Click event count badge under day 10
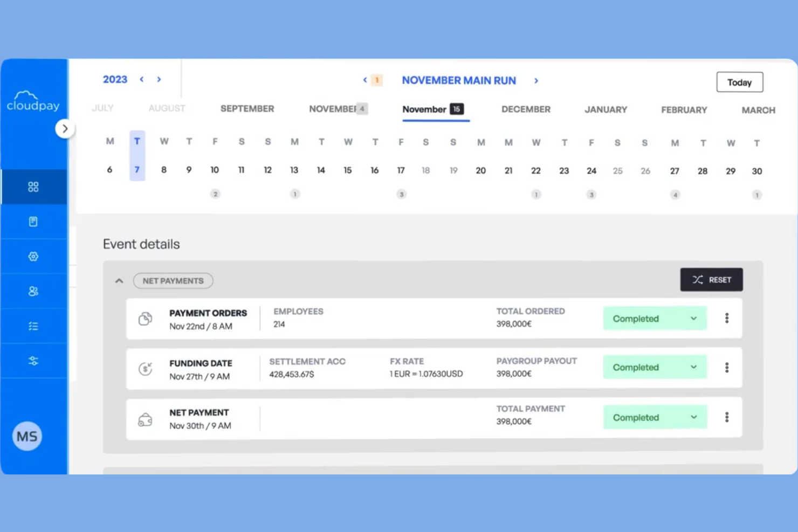798x532 pixels. tap(215, 194)
